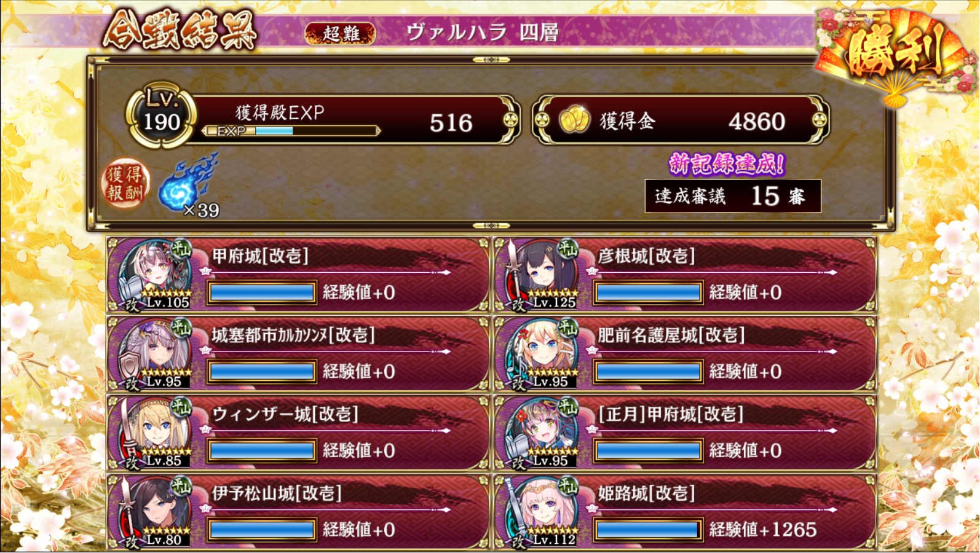Click the blue flame reward icon
The image size is (980, 553).
pos(189,182)
